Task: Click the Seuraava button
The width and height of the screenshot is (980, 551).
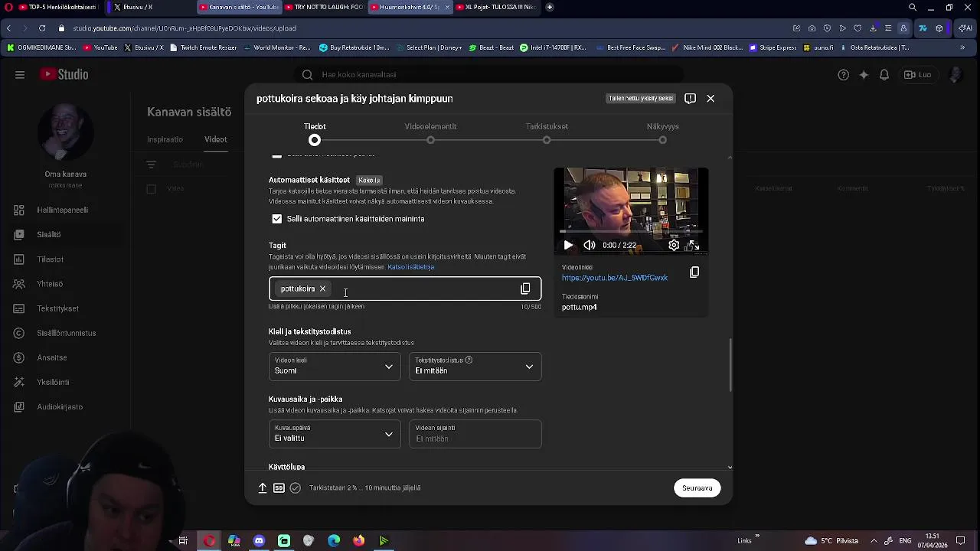Action: pyautogui.click(x=697, y=487)
